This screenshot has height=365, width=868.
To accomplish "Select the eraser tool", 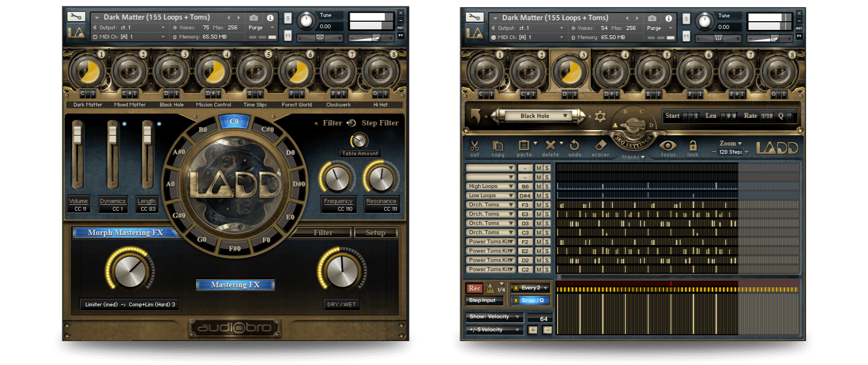I will point(600,146).
